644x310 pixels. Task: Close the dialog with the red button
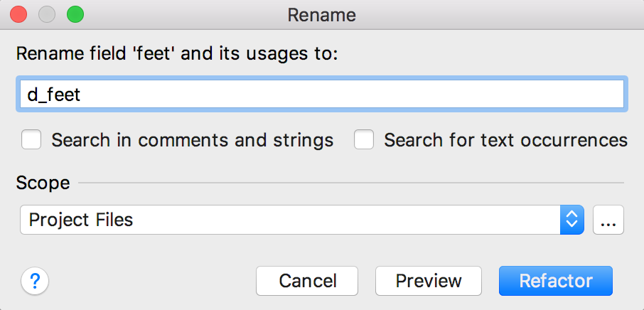[18, 15]
